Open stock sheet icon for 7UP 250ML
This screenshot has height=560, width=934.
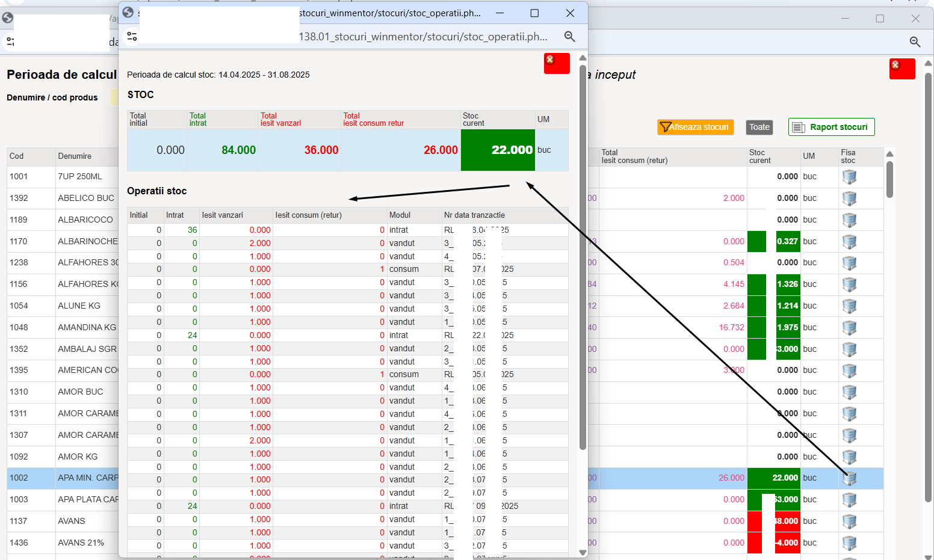[849, 177]
